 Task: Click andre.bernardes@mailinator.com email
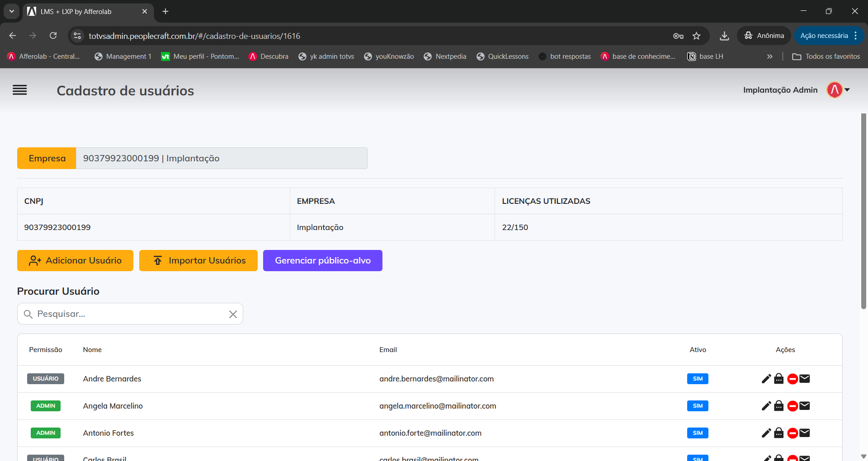(x=436, y=379)
